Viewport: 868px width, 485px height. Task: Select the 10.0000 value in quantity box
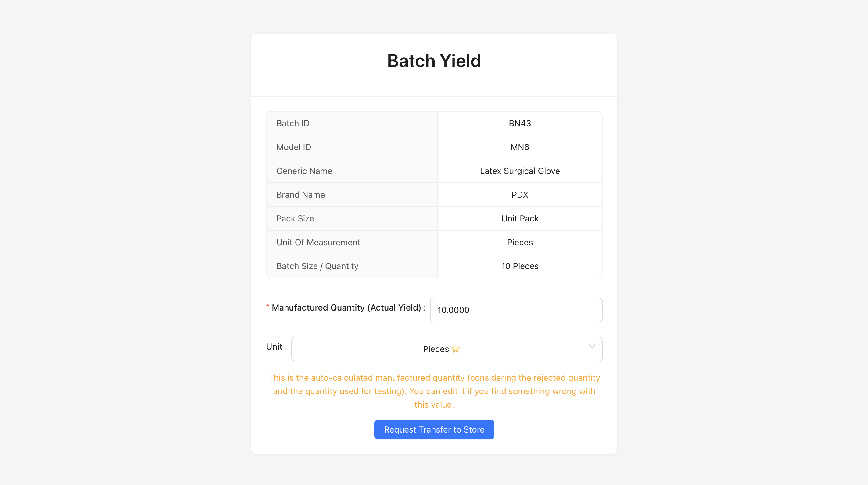pos(453,310)
